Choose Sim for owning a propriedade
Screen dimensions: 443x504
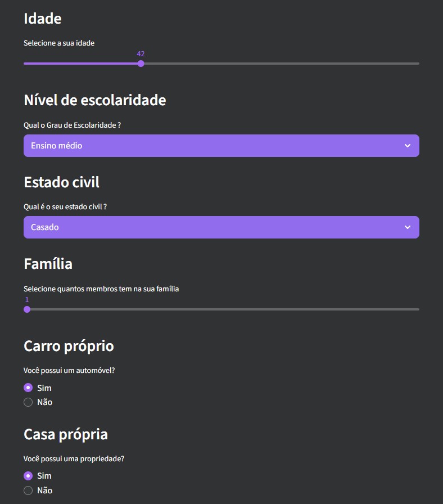point(28,476)
